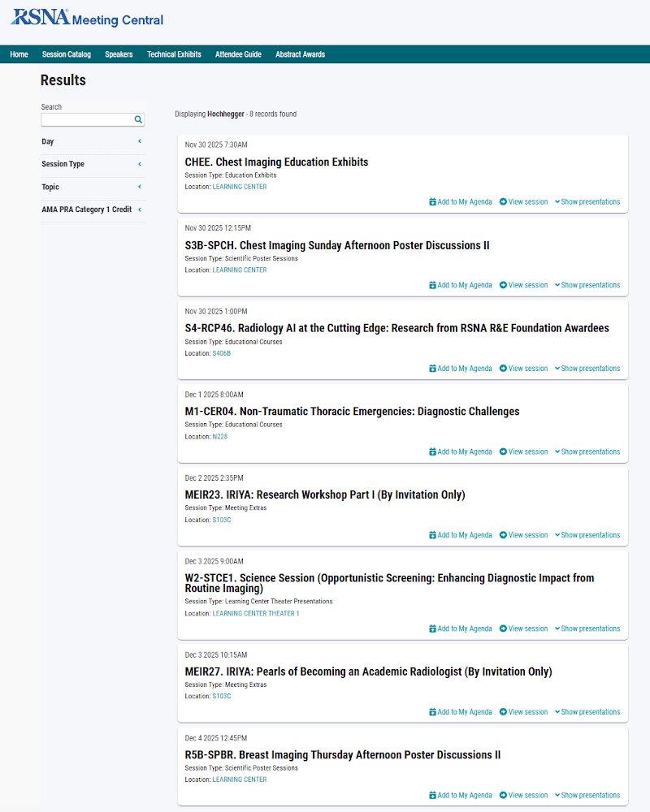The width and height of the screenshot is (650, 812).
Task: Add M1-CER04 Thoracic Emergencies to My Agenda
Action: click(461, 452)
